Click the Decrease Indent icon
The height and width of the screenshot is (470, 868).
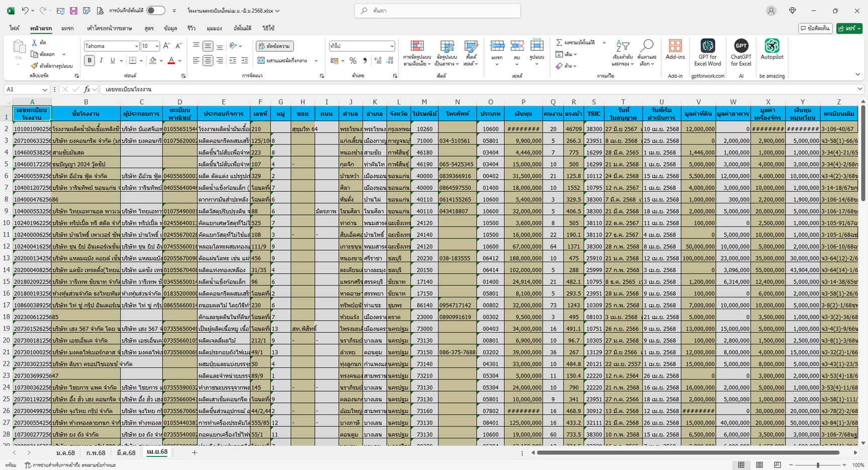point(233,60)
